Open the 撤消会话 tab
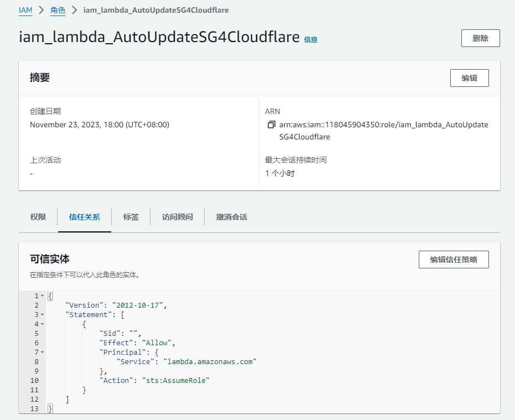This screenshot has width=515, height=420. click(232, 217)
